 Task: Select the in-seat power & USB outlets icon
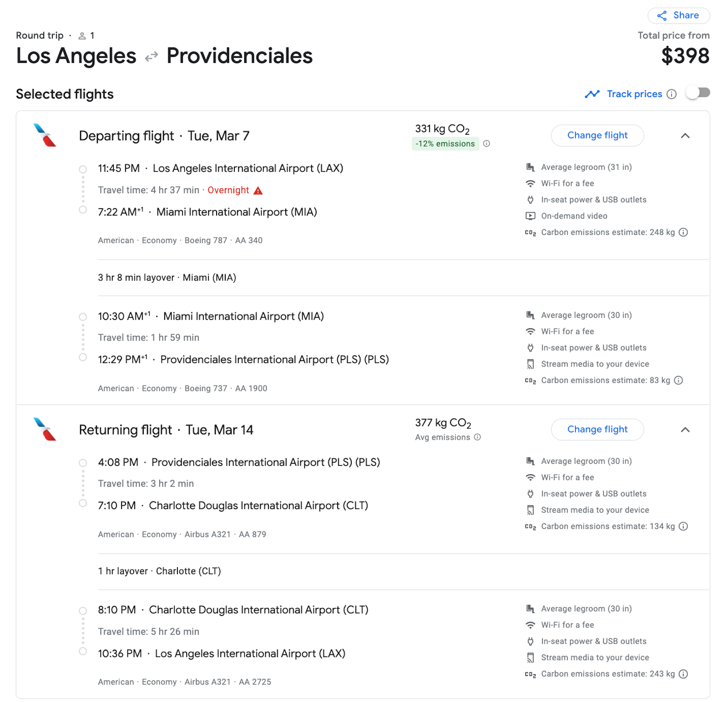pos(530,199)
